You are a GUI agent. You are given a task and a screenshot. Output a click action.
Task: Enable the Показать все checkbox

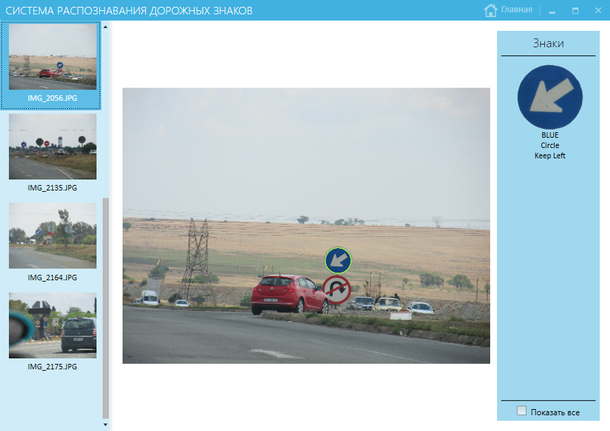[x=522, y=411]
